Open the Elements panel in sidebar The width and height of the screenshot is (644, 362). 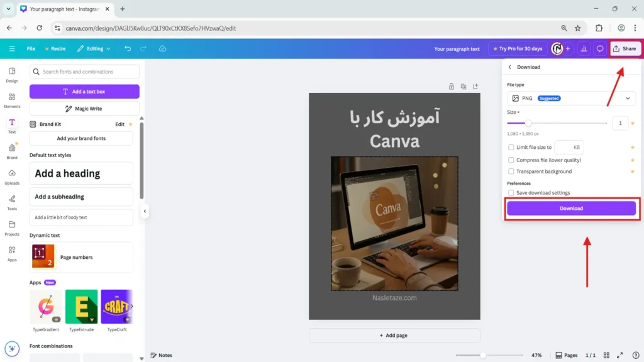click(12, 101)
